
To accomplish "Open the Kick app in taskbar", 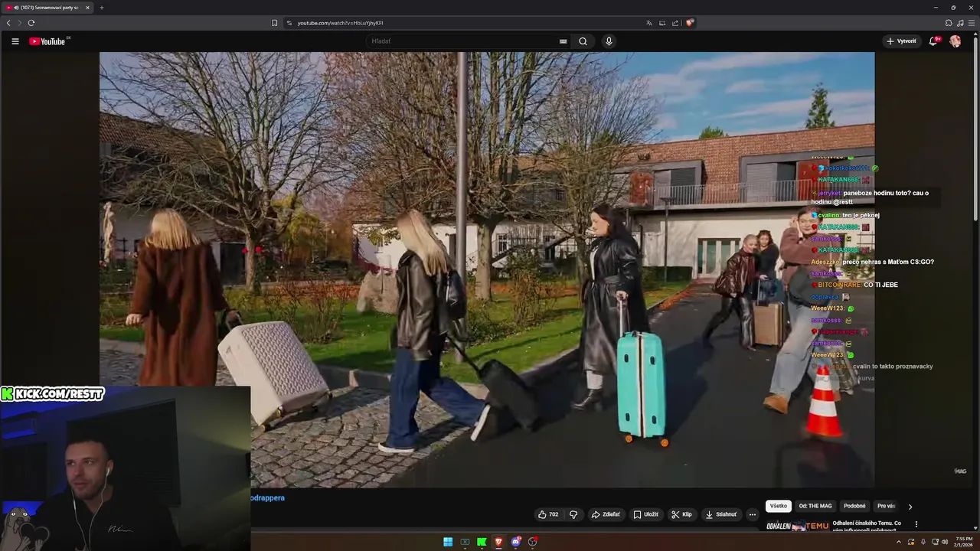I will point(482,542).
